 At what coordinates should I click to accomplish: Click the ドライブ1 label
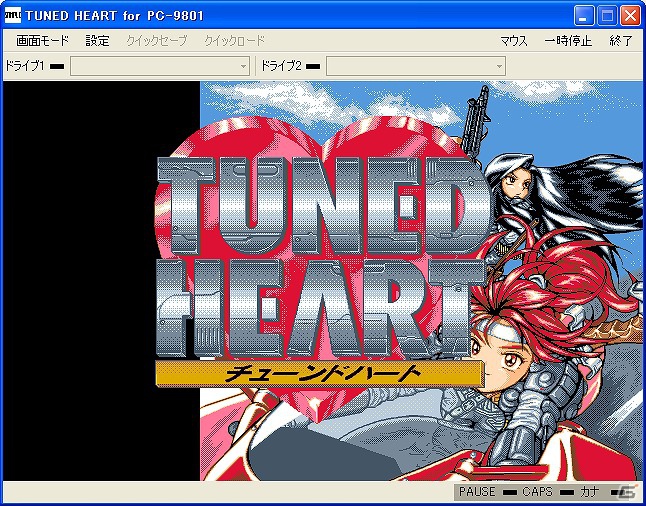25,66
